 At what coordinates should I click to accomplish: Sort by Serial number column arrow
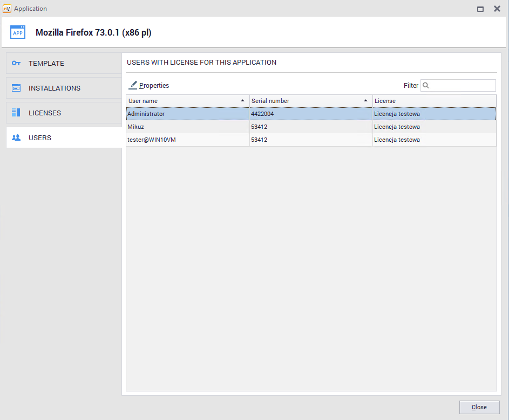pyautogui.click(x=365, y=101)
